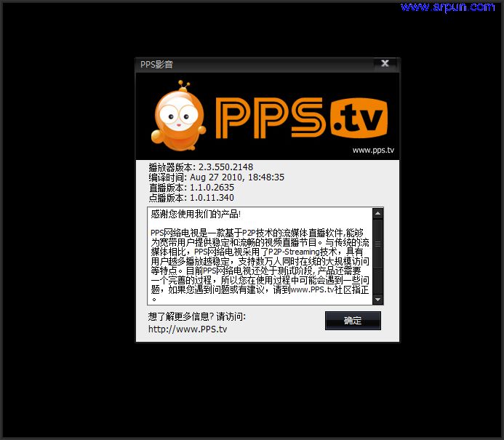504x440 pixels.
Task: Click the PPS影音 dialog title
Action: pos(156,64)
